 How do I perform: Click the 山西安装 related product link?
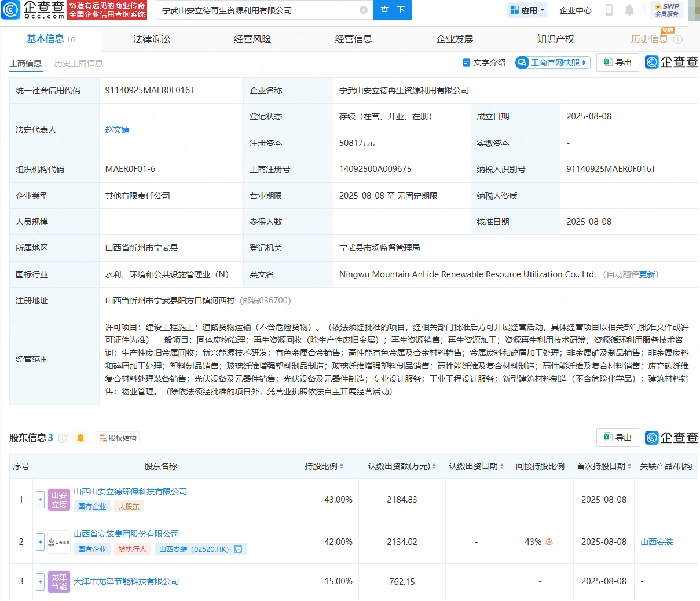coord(657,542)
